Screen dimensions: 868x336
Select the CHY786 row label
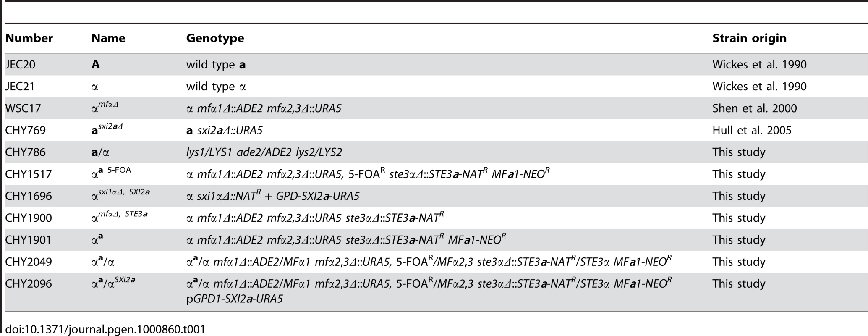click(25, 152)
